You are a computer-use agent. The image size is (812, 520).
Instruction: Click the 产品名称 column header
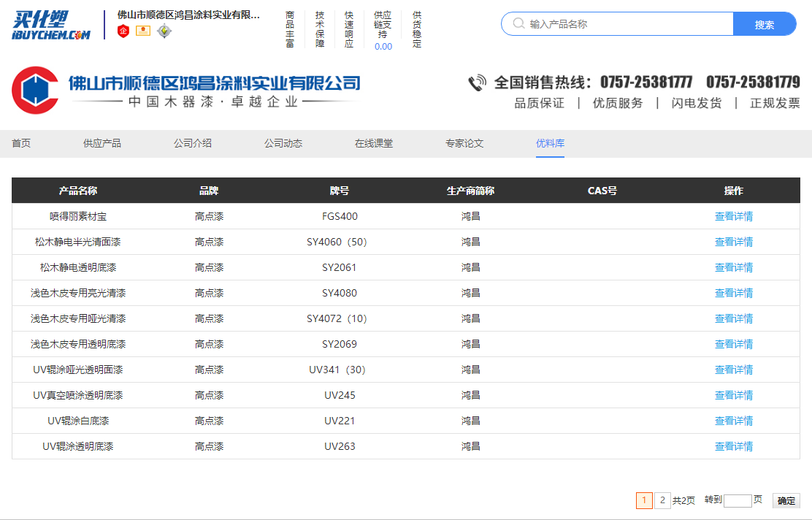click(x=78, y=191)
